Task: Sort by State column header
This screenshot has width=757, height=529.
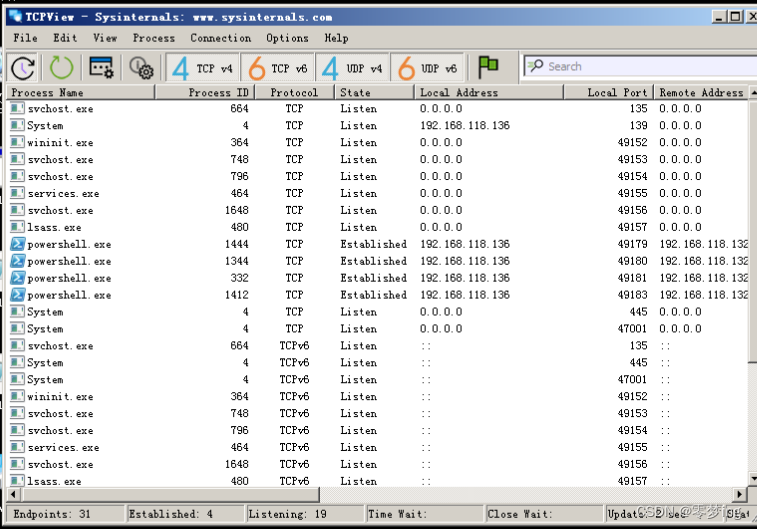Action: [x=374, y=92]
